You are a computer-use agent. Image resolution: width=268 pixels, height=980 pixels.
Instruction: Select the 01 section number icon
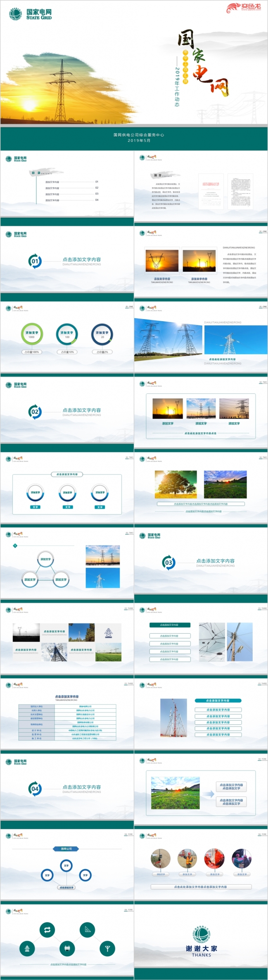pyautogui.click(x=35, y=261)
